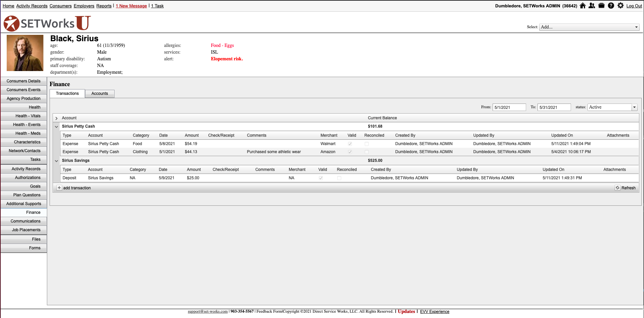Image resolution: width=644 pixels, height=318 pixels.
Task: Open Network/Contacts in sidebar
Action: pyautogui.click(x=24, y=151)
